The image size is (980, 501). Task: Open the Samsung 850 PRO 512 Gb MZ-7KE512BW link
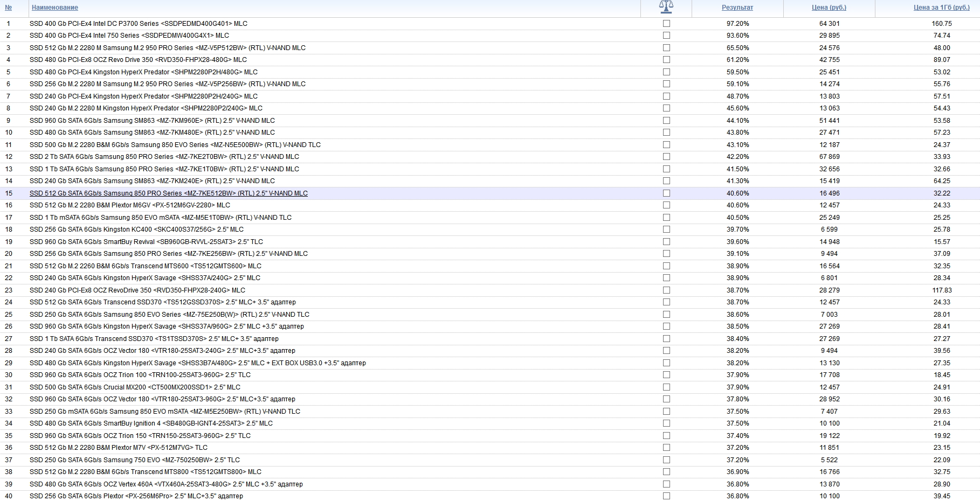tap(169, 193)
